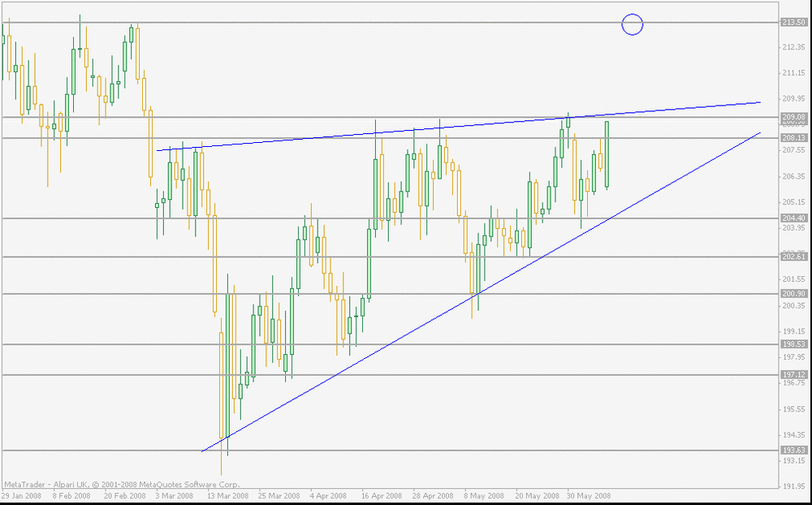Click the MetaTrader Alpari UK copyright text
This screenshot has width=812, height=505.
point(122,485)
